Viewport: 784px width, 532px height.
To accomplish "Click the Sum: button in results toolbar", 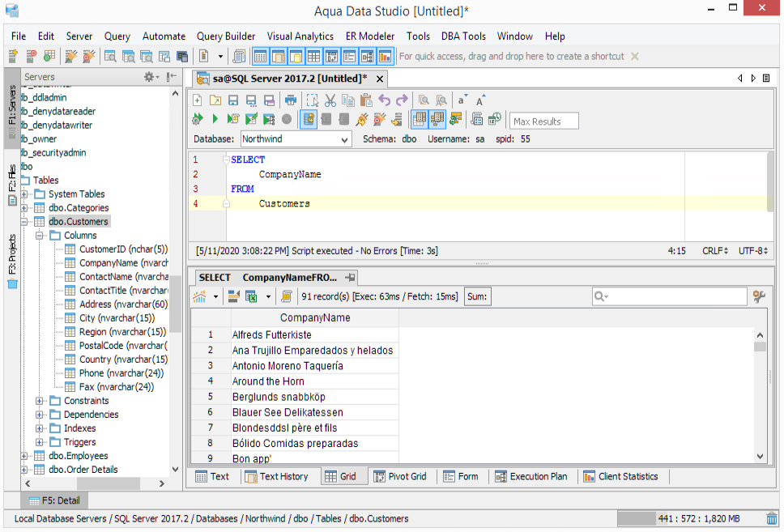I will (477, 297).
